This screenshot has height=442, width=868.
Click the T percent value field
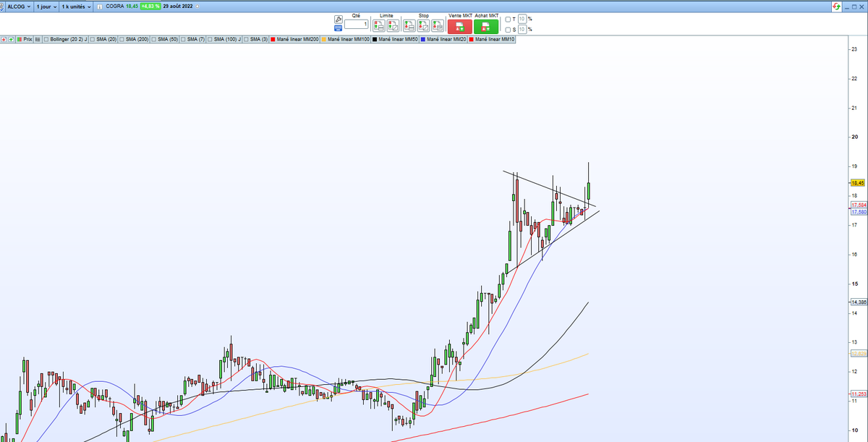pos(522,20)
